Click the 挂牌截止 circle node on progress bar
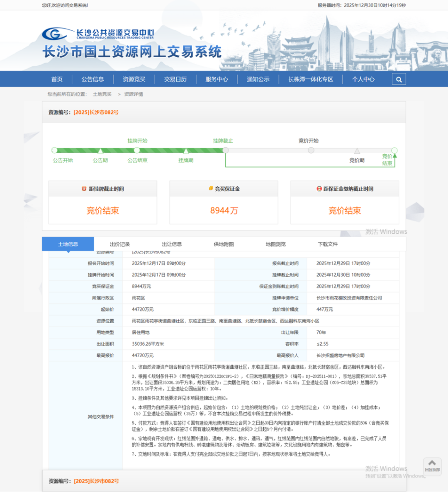The height and width of the screenshot is (492, 448). click(226, 150)
